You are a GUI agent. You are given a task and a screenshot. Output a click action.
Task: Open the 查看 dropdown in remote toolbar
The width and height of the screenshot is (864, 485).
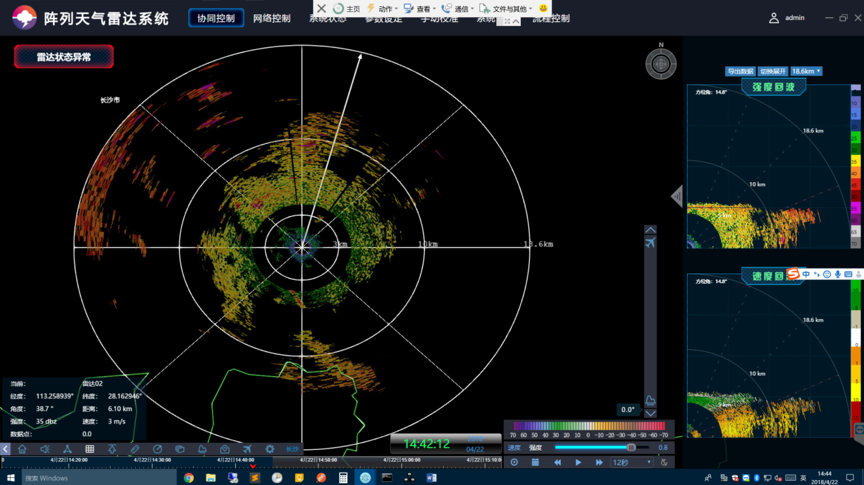coord(419,8)
